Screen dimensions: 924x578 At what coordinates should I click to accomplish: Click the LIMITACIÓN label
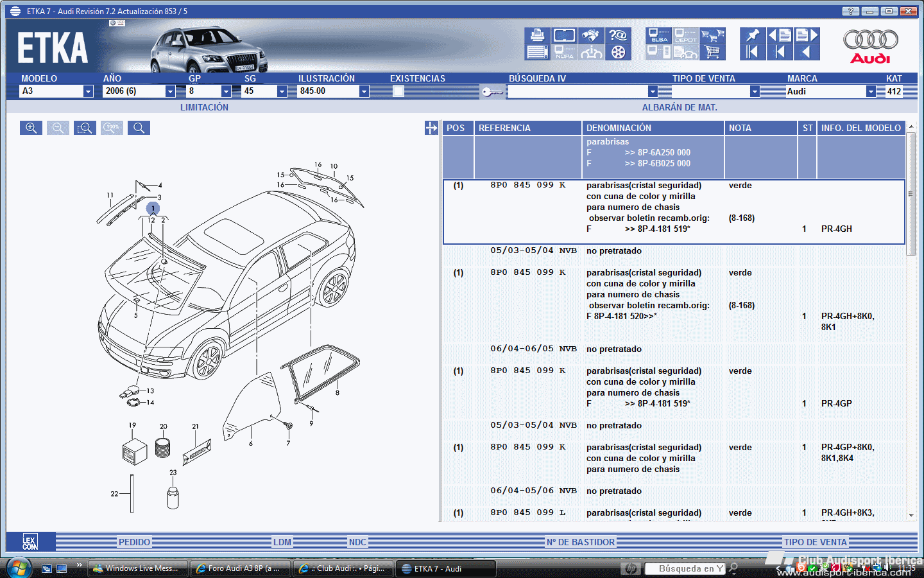click(x=204, y=107)
